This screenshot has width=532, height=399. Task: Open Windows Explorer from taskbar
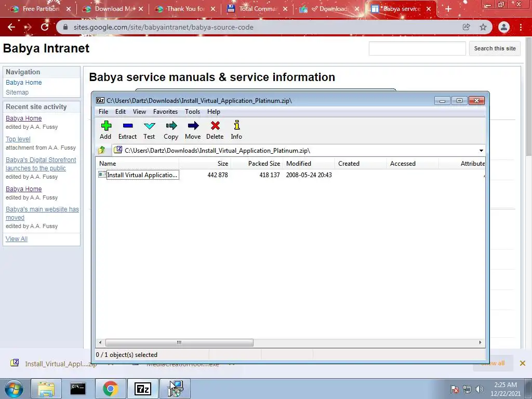[46, 389]
